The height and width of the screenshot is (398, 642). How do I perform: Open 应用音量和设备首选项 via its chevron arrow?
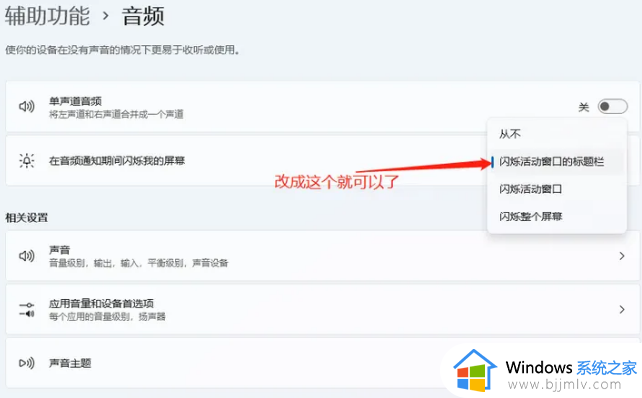pos(622,310)
